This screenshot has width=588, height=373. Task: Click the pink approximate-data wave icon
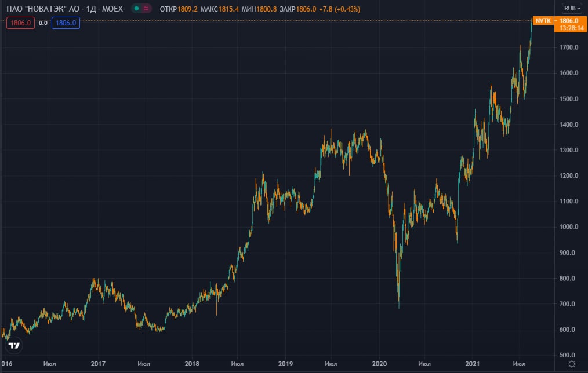(146, 9)
